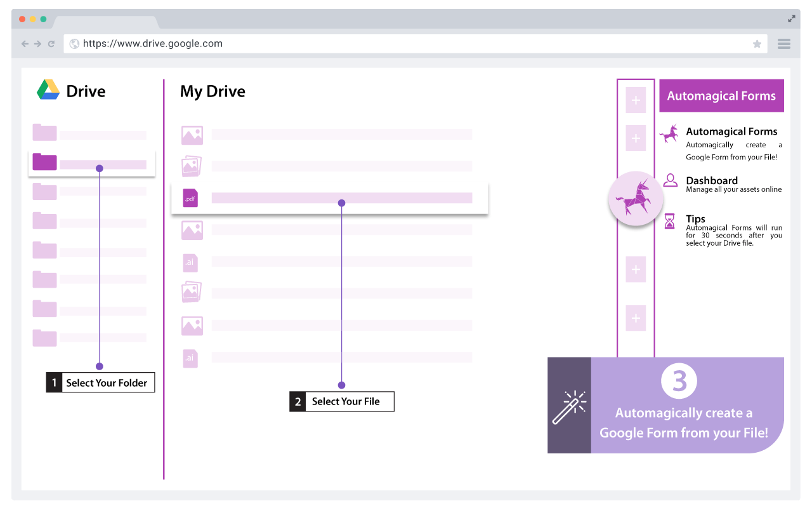Open the highlighted dark purple folder
The width and height of the screenshot is (812, 508).
[x=45, y=163]
